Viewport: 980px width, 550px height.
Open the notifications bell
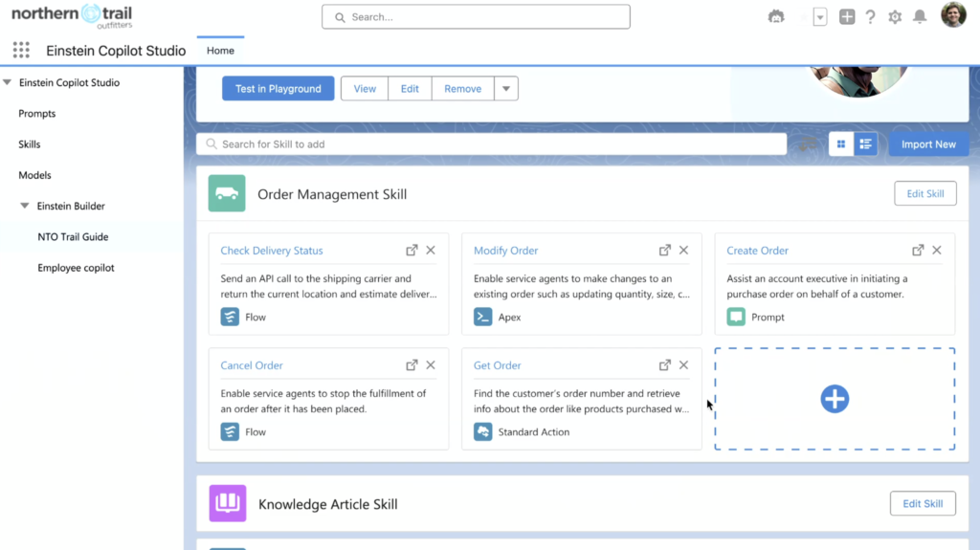coord(920,17)
